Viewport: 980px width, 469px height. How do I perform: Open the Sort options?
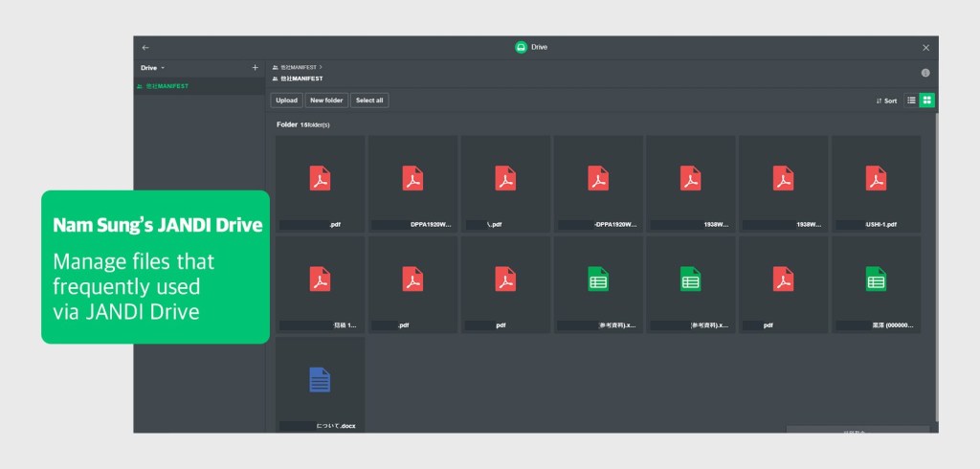tap(886, 100)
